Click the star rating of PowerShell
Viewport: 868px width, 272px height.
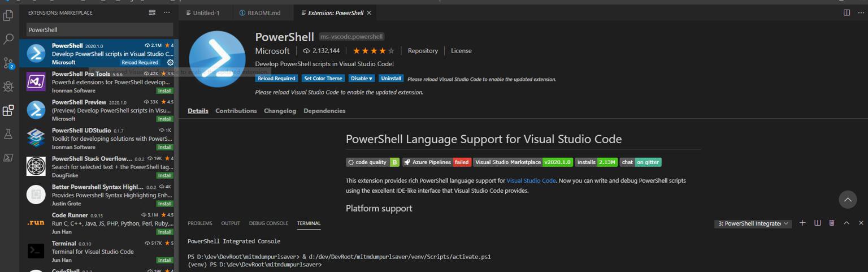tap(374, 51)
